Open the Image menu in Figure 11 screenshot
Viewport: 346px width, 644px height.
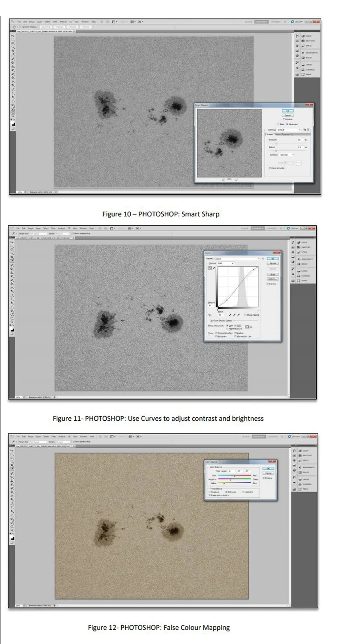pyautogui.click(x=31, y=228)
